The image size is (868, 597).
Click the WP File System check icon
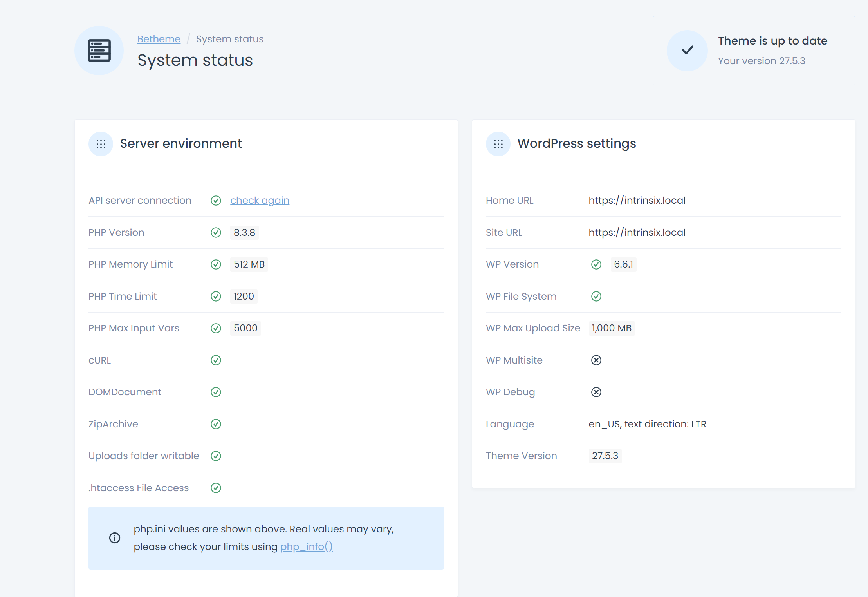pyautogui.click(x=596, y=297)
